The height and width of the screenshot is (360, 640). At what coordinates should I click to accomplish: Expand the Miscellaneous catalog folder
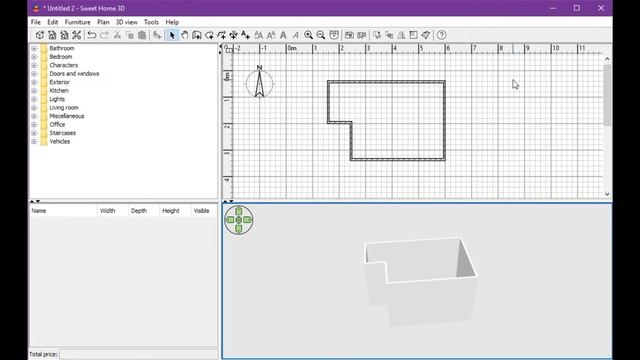(x=34, y=116)
